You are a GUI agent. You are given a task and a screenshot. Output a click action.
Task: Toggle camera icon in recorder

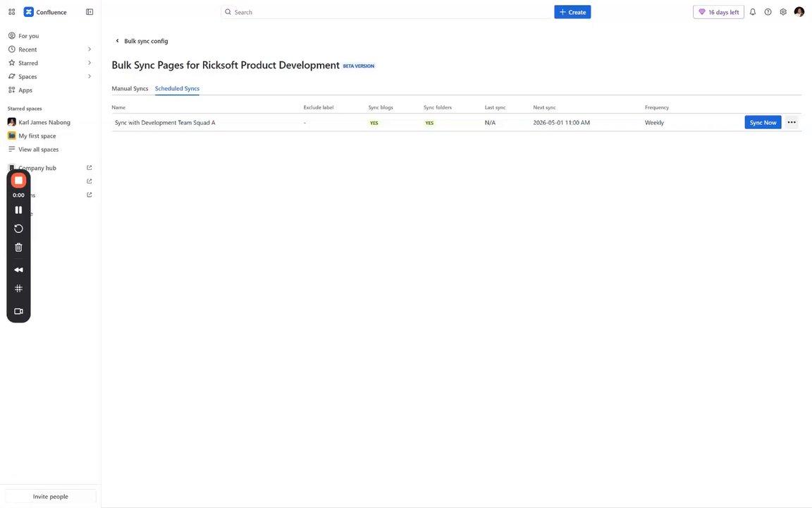pos(18,312)
